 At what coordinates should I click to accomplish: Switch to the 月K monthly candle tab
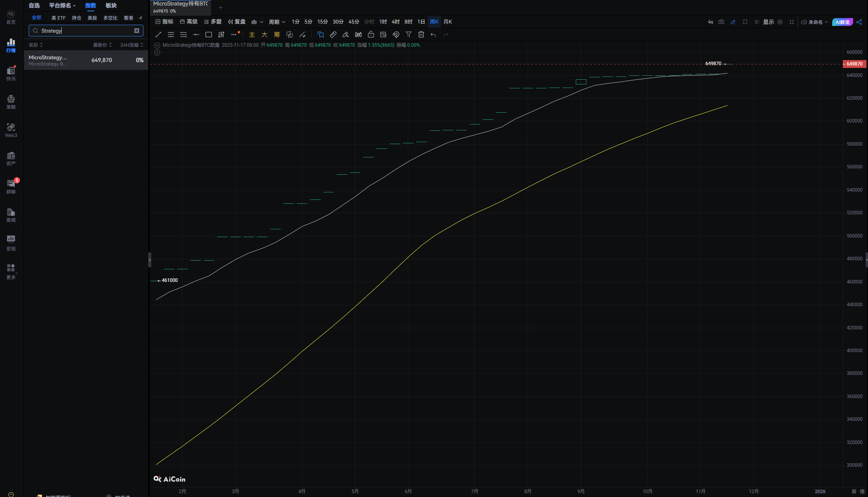pos(448,22)
